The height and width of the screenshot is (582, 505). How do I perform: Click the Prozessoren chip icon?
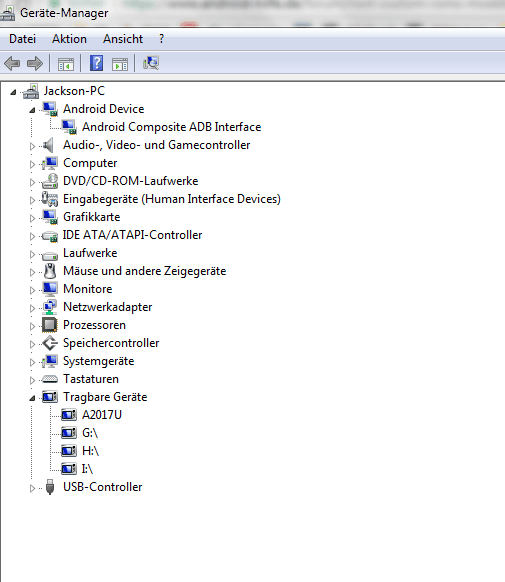(x=50, y=325)
